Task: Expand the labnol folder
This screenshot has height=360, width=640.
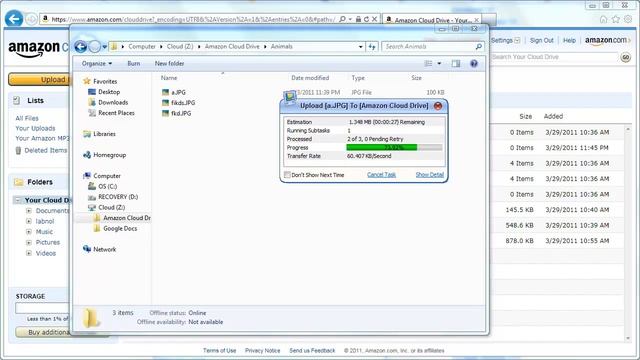Action: pos(29,221)
